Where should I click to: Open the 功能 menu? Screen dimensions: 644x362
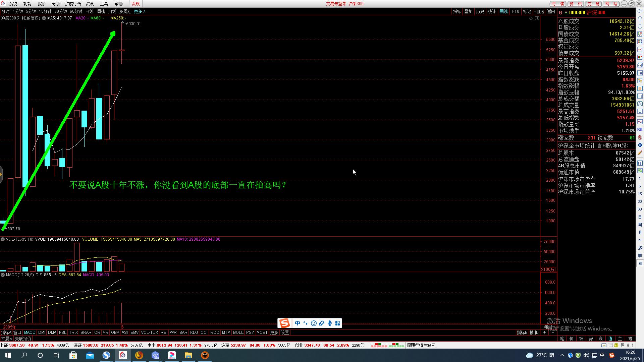(27, 4)
